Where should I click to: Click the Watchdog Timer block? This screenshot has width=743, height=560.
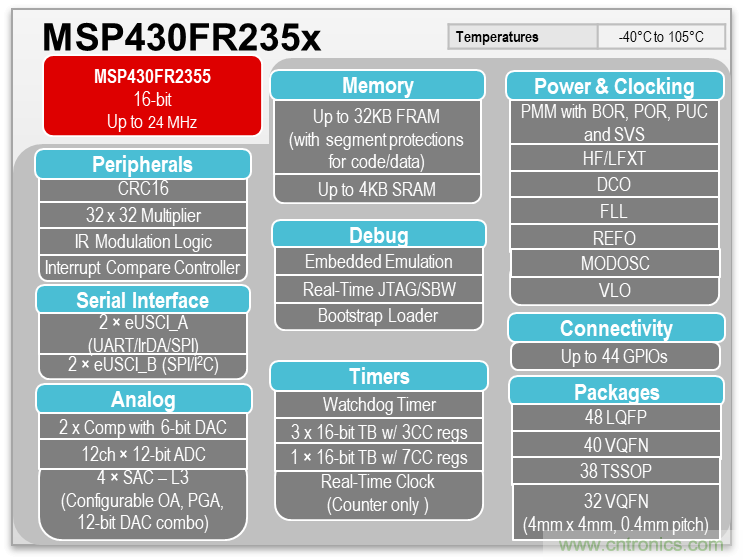coord(378,405)
